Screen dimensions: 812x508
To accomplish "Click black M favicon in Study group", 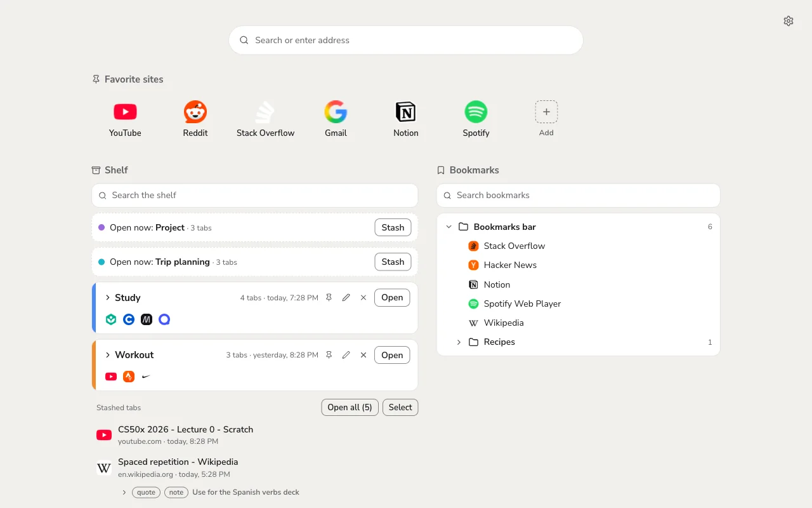I will (x=147, y=319).
